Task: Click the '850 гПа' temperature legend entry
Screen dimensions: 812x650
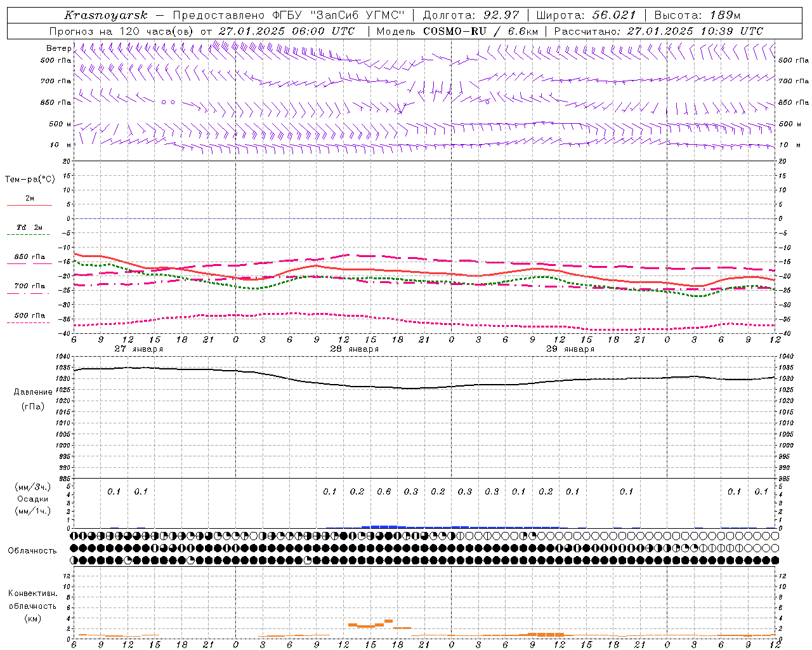Action: point(30,257)
